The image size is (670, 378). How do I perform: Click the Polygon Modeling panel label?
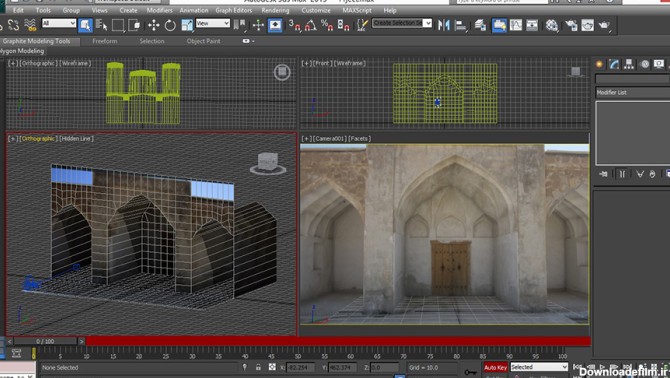pos(22,51)
